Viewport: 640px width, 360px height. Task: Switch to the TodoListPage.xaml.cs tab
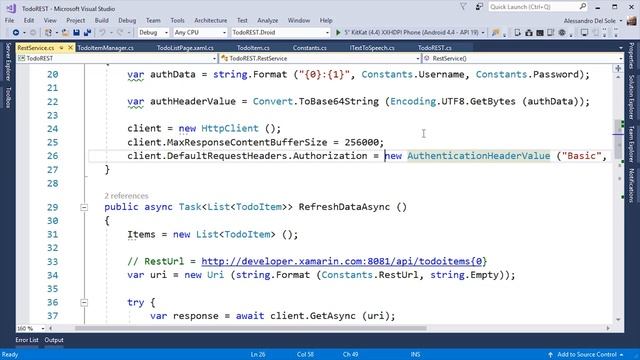(x=185, y=48)
